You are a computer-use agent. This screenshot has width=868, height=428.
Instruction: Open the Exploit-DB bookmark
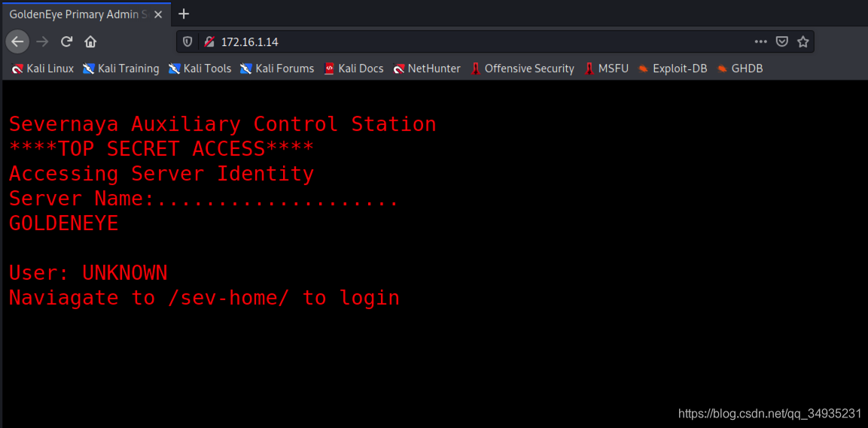[x=672, y=68]
